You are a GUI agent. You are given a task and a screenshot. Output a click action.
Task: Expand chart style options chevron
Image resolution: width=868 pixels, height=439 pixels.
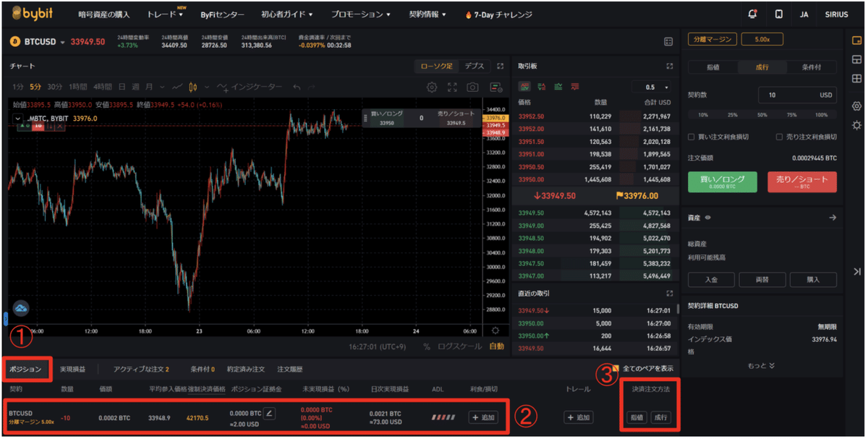pyautogui.click(x=206, y=87)
